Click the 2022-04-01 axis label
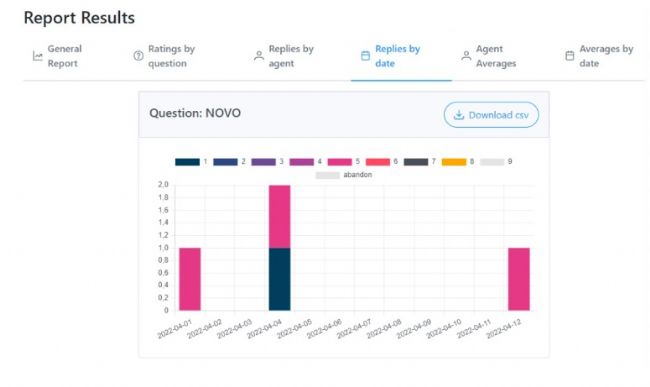This screenshot has height=387, width=650. [x=175, y=329]
